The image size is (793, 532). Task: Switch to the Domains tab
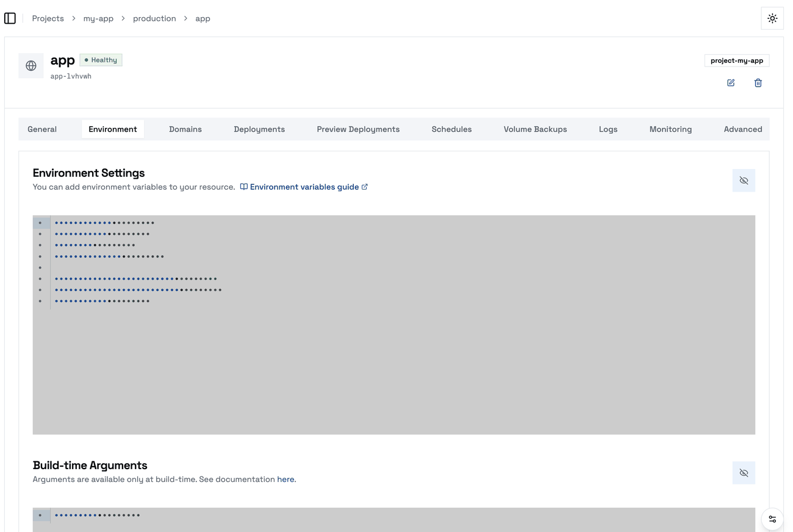[185, 129]
